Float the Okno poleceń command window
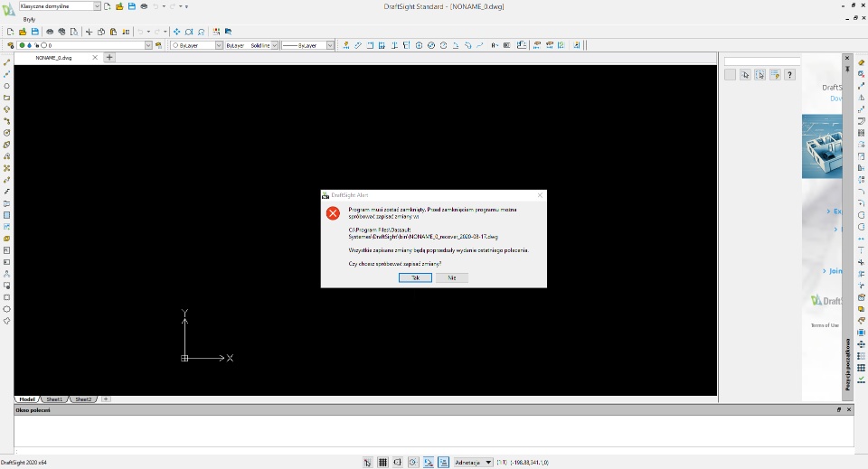Screen dimensions: 868x469 [839, 410]
